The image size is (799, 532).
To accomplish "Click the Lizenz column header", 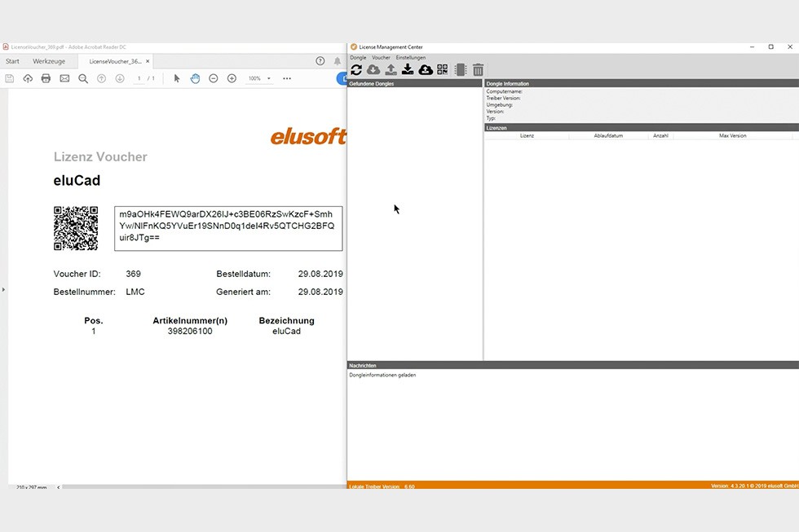I will point(527,136).
